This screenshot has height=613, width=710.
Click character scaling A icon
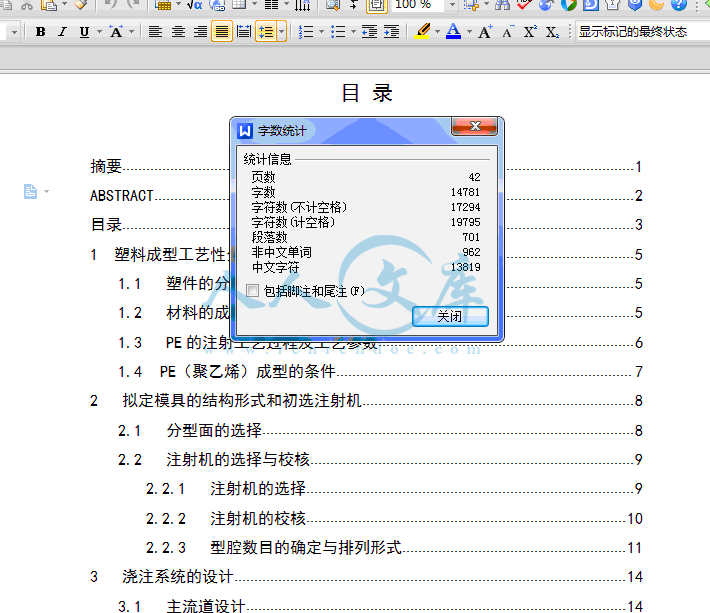116,32
